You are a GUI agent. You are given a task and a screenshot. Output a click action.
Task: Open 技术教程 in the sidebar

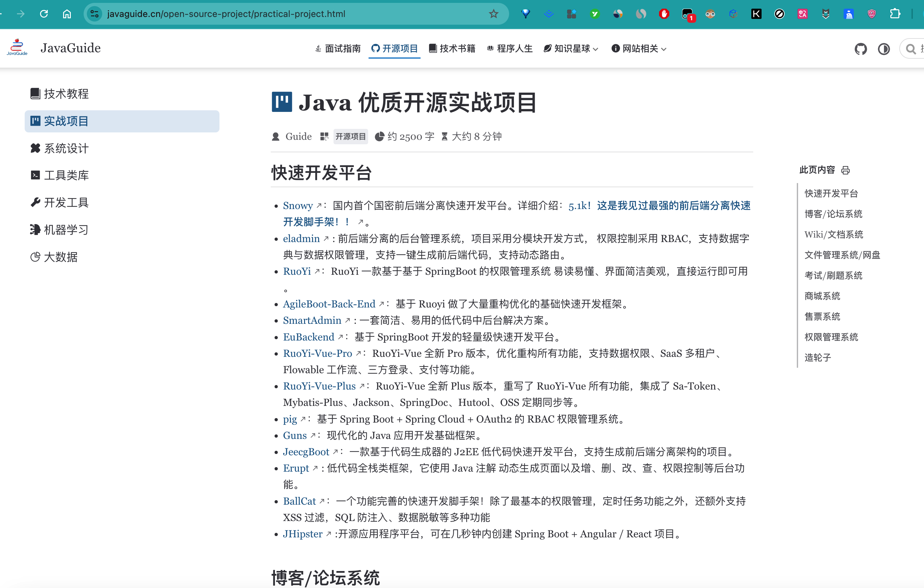(122, 94)
